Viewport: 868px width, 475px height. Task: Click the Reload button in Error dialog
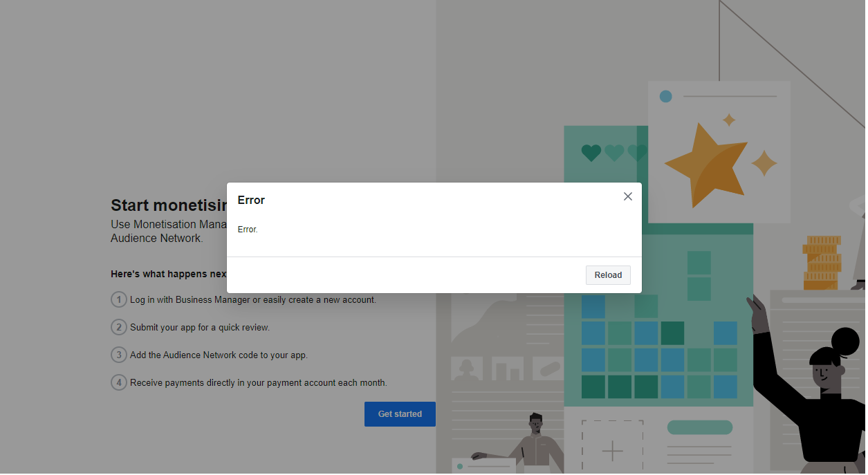pos(608,275)
